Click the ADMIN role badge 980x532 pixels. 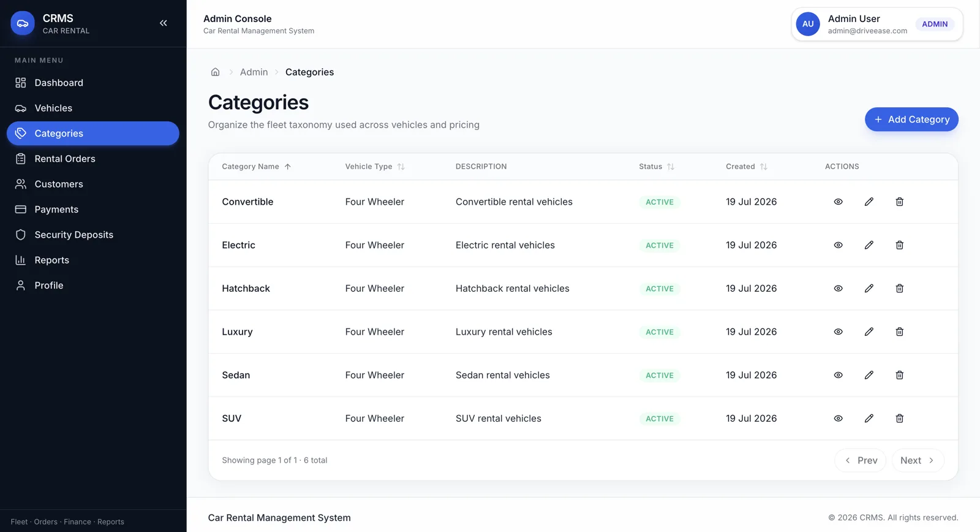[x=935, y=24]
